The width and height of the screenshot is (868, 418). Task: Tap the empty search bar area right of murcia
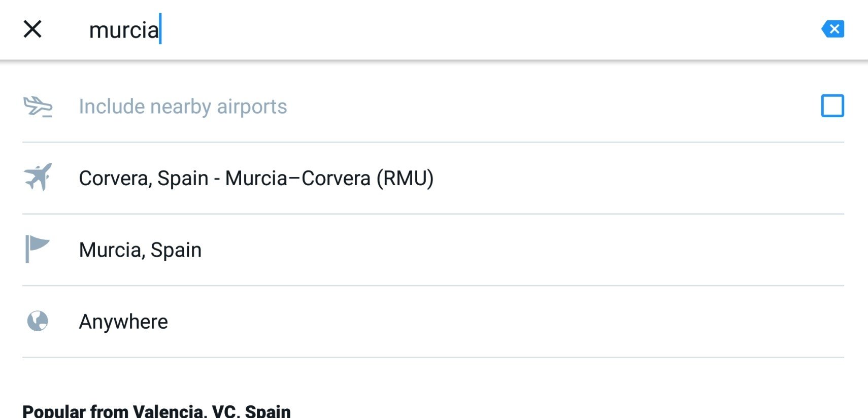point(487,29)
